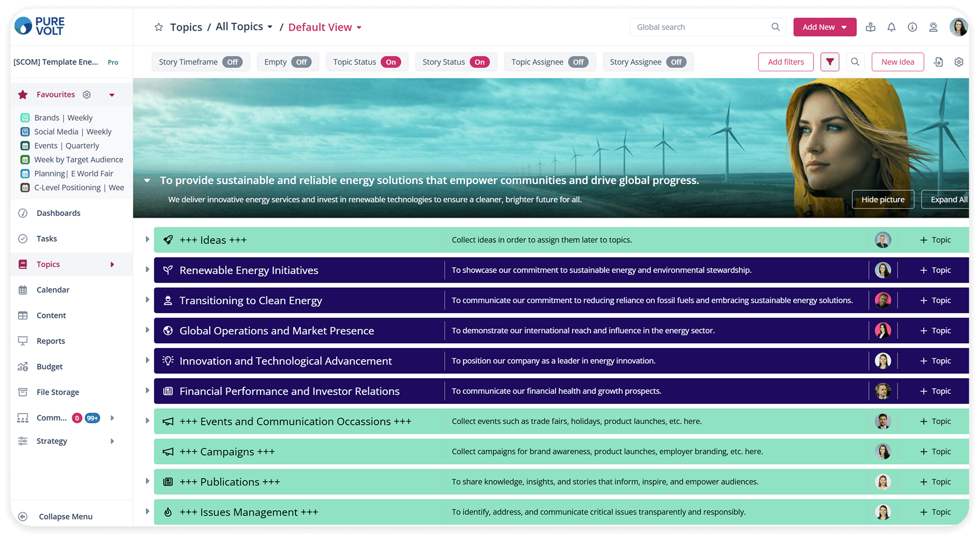This screenshot has width=980, height=539.
Task: Click the star icon next to Topics breadcrumb
Action: 159,27
